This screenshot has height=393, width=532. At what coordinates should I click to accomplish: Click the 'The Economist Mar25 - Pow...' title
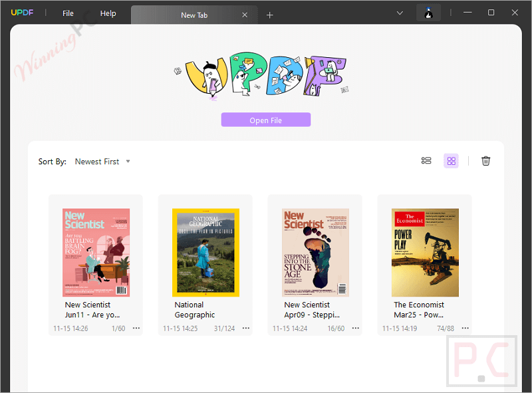[x=419, y=309]
